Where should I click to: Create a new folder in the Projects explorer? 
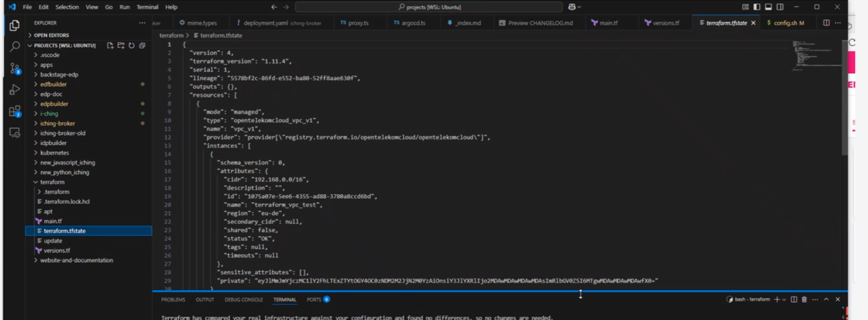click(121, 45)
